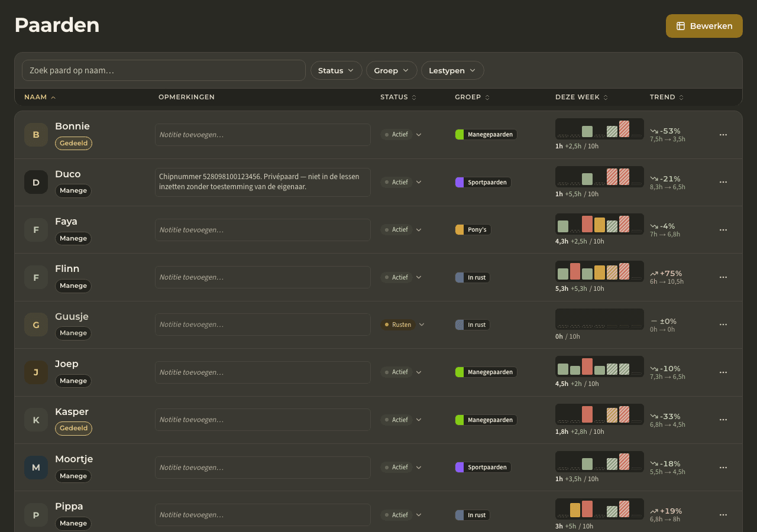Click the ascending sort arrow next to Naam

tap(53, 98)
